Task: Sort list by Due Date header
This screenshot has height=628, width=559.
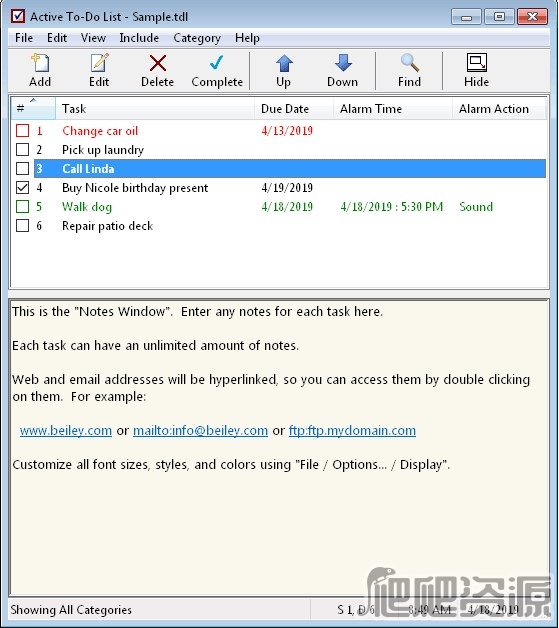Action: pyautogui.click(x=294, y=109)
